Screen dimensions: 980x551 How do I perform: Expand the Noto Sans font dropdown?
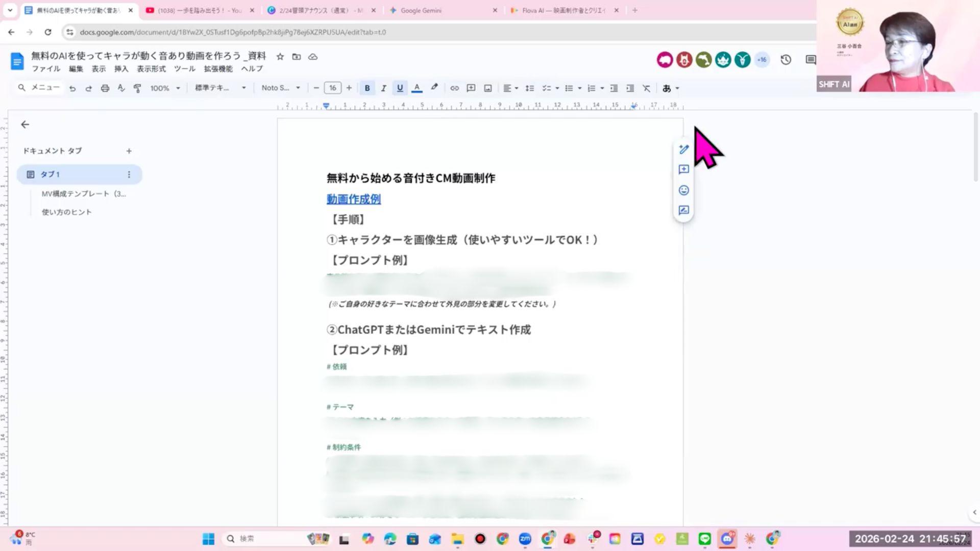click(x=280, y=88)
